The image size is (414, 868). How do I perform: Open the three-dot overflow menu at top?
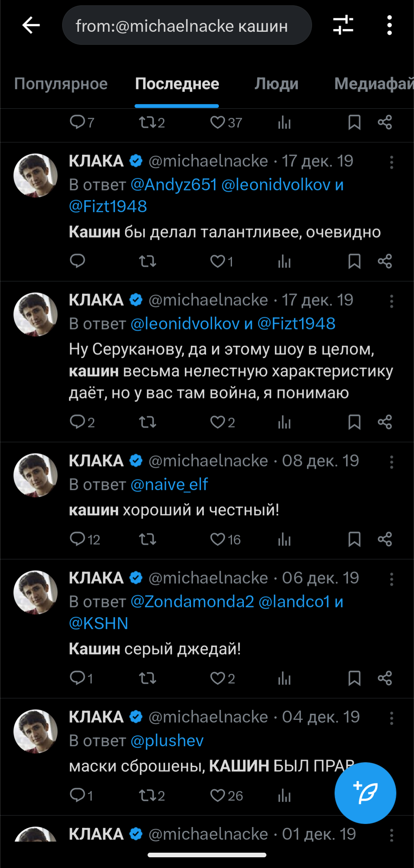coord(389,25)
